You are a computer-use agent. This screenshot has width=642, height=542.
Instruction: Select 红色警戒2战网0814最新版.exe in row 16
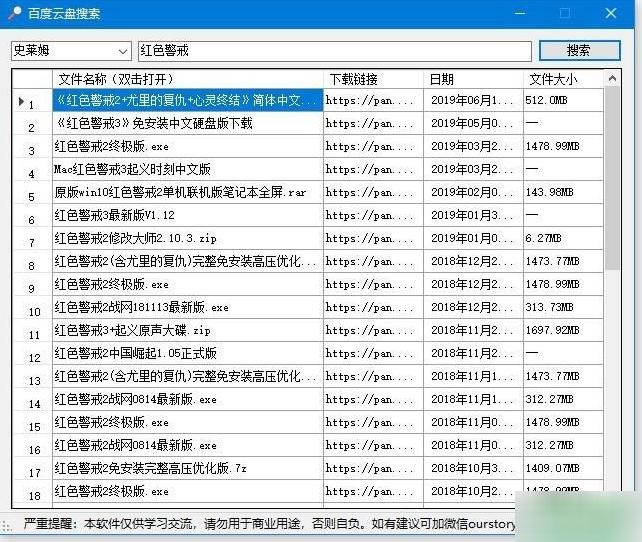point(188,445)
